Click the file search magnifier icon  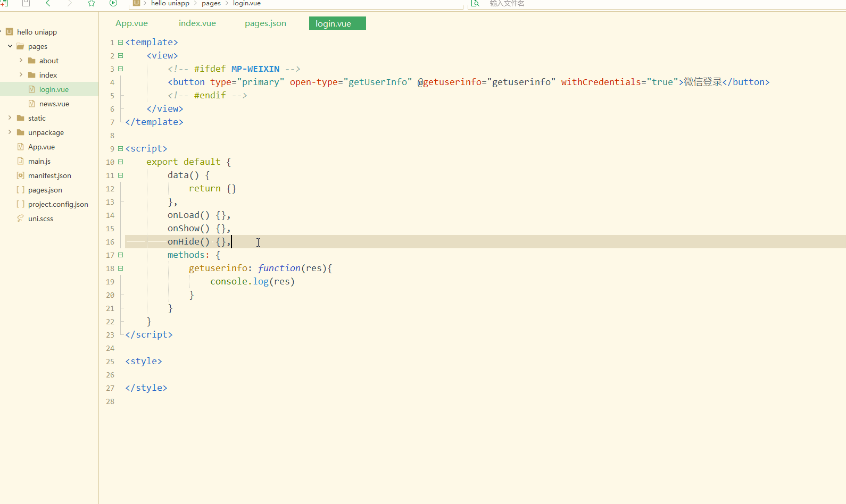475,3
